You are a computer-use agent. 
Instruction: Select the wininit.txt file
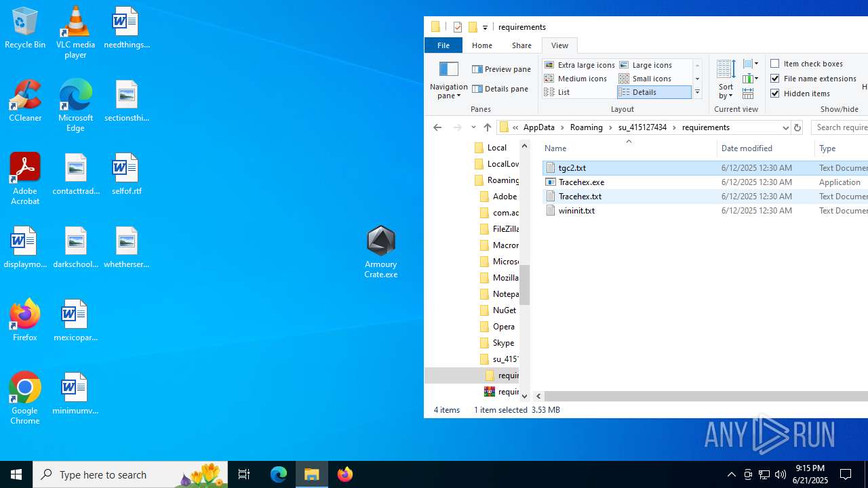(577, 211)
